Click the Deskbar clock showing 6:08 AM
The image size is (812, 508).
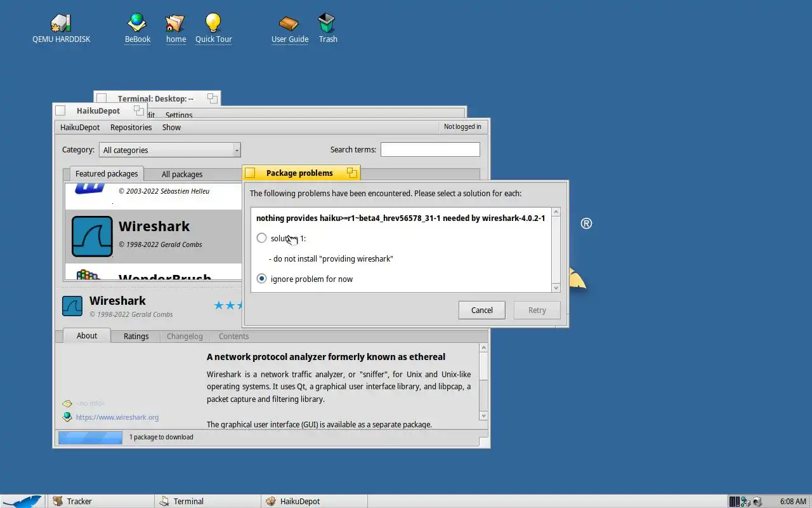[x=793, y=502]
